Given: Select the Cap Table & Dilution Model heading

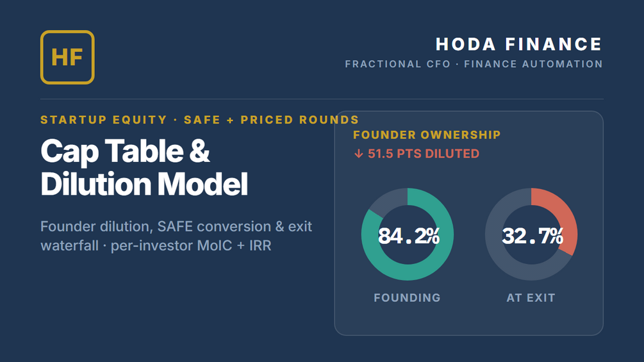Looking at the screenshot, I should pyautogui.click(x=144, y=167).
